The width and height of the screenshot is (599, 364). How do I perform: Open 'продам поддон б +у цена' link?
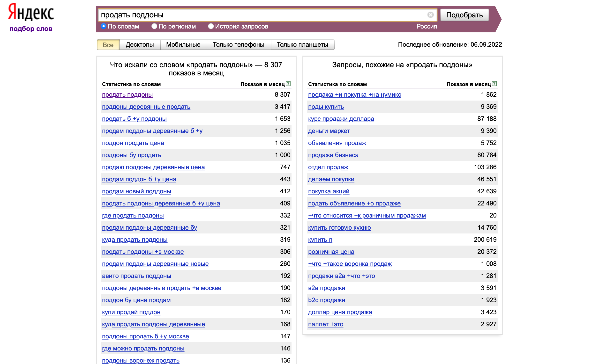click(x=139, y=179)
